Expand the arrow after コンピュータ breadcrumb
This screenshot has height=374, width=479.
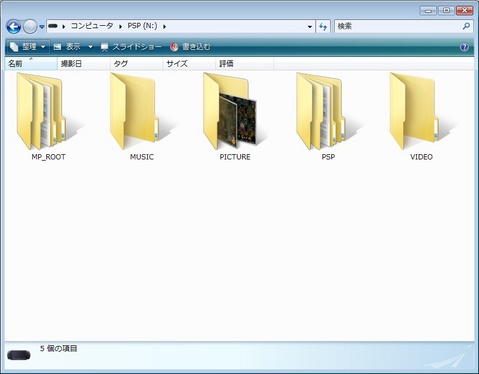(x=121, y=26)
